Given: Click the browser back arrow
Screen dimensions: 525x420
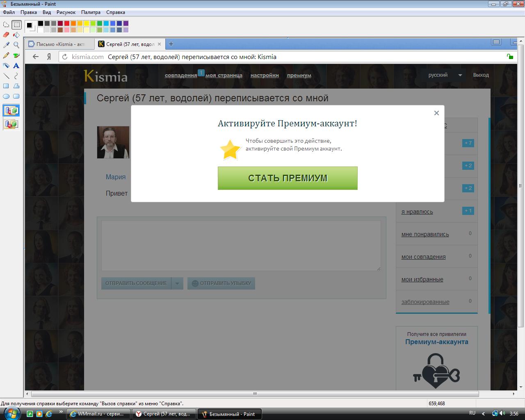Looking at the screenshot, I should point(36,57).
